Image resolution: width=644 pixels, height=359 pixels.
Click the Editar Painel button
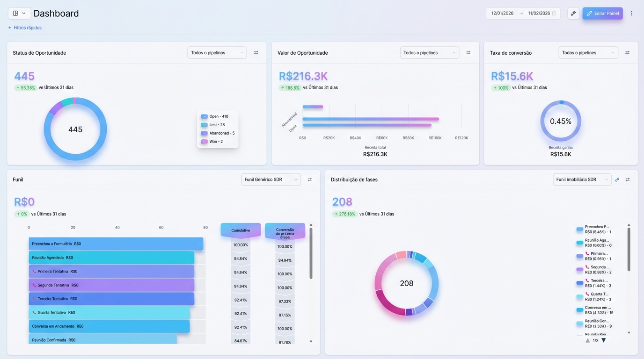point(603,14)
